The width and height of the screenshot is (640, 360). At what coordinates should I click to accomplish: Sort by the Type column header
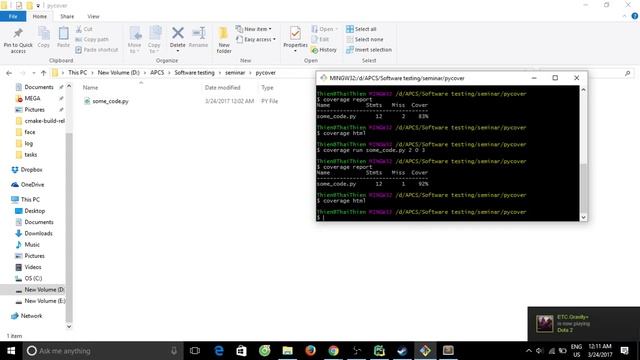click(x=267, y=88)
